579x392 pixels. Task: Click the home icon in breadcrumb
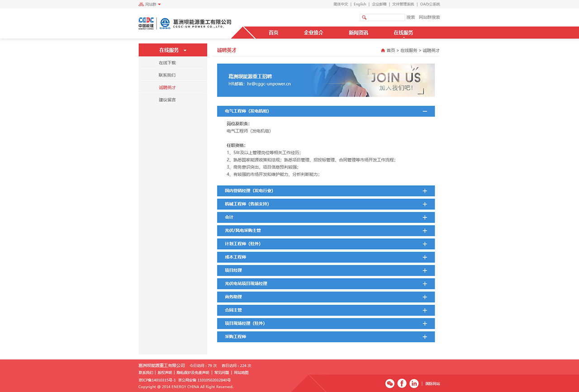[x=383, y=51]
